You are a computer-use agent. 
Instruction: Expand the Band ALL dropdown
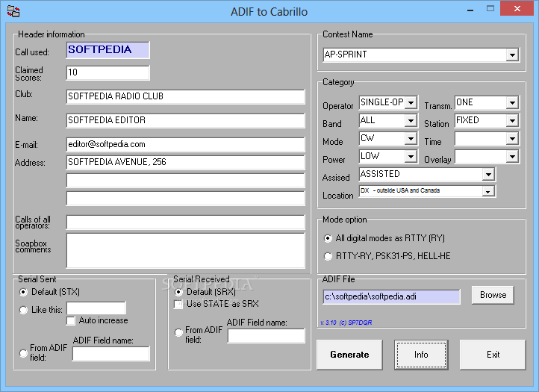click(411, 120)
